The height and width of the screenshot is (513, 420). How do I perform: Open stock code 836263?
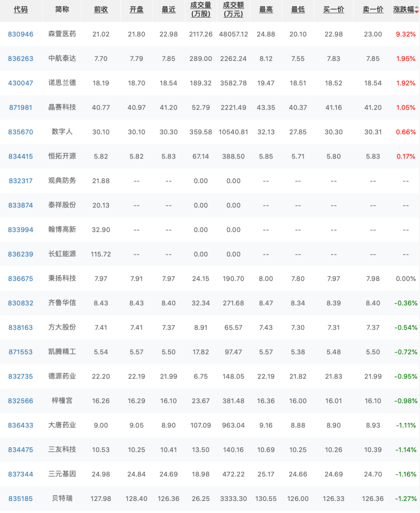21,59
